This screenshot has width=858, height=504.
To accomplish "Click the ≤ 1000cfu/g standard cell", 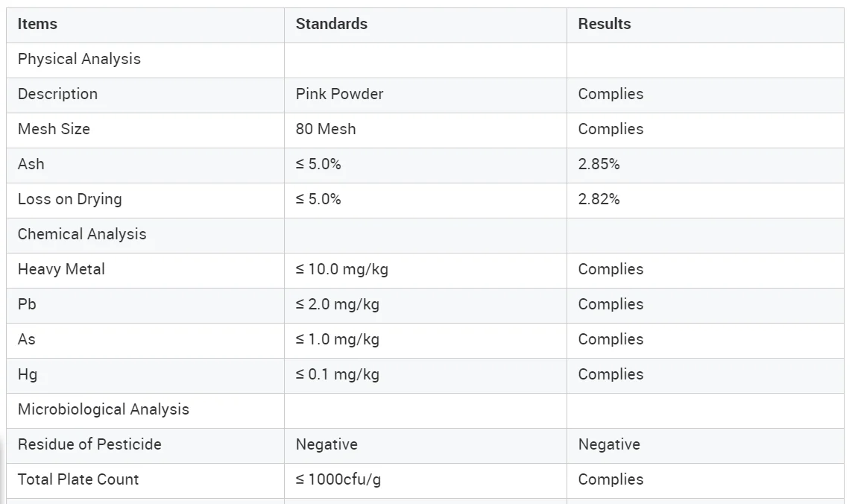I will (338, 479).
